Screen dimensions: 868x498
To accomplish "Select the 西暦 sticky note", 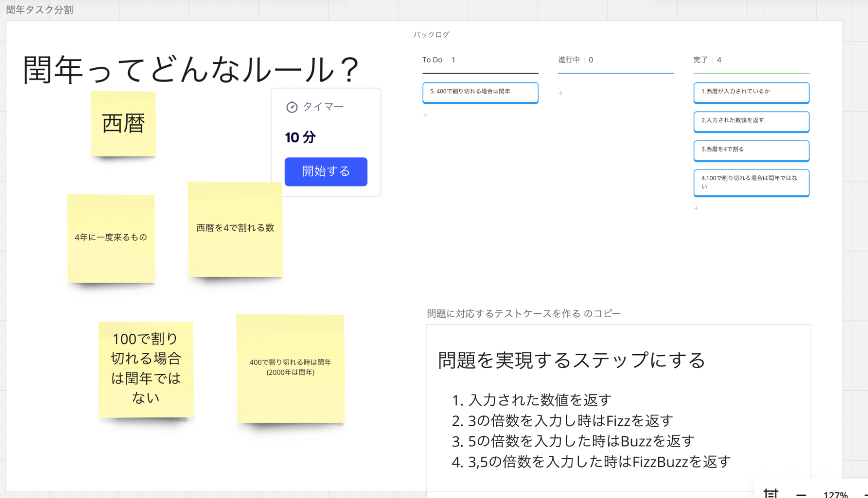I will [x=123, y=124].
